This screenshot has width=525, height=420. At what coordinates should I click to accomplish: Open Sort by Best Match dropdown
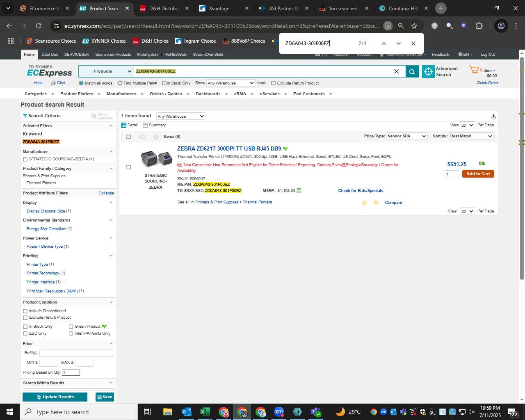click(471, 136)
